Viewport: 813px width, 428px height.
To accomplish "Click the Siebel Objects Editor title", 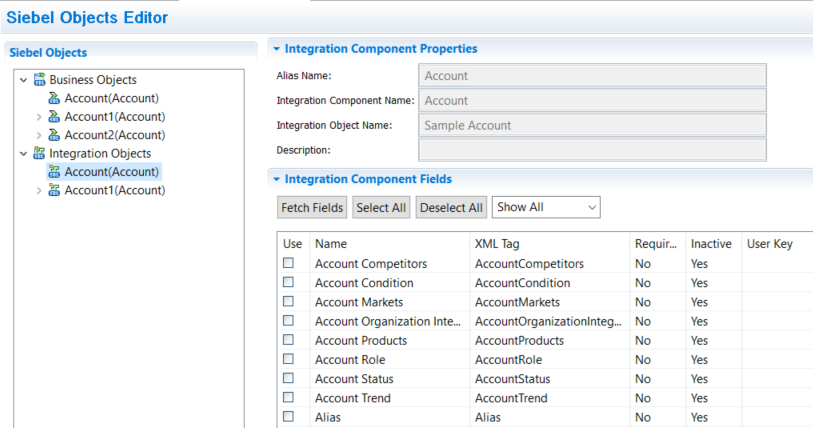I will 87,18.
